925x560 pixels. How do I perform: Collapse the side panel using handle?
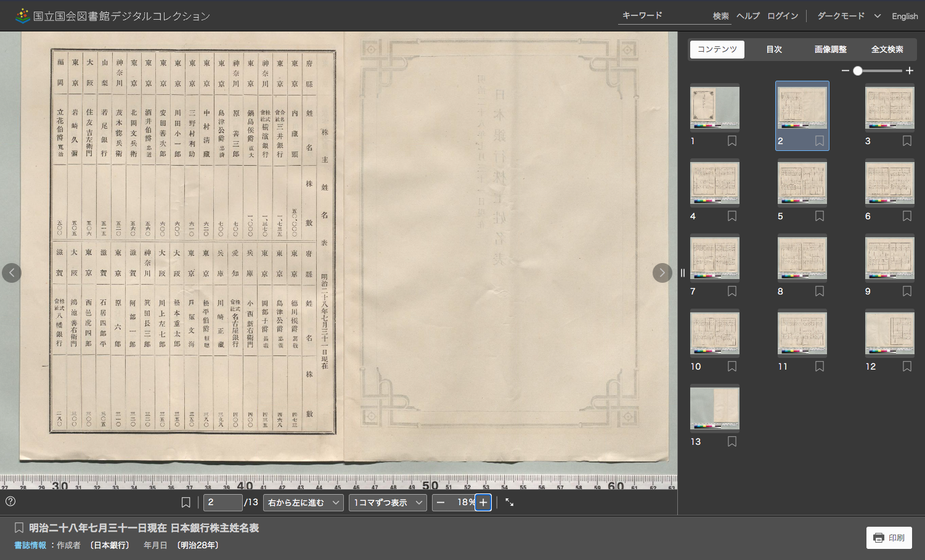(x=682, y=273)
